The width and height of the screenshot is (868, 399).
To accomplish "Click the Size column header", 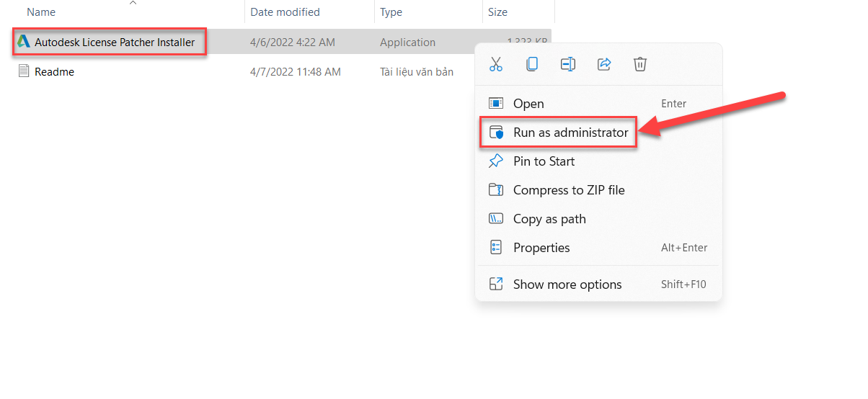I will click(x=497, y=12).
